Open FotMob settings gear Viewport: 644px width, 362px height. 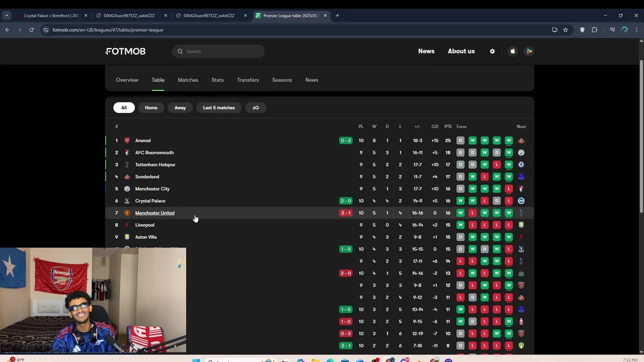492,51
